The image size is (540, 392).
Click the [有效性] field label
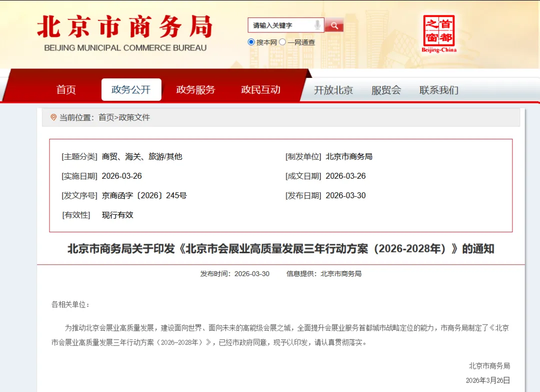click(x=76, y=215)
